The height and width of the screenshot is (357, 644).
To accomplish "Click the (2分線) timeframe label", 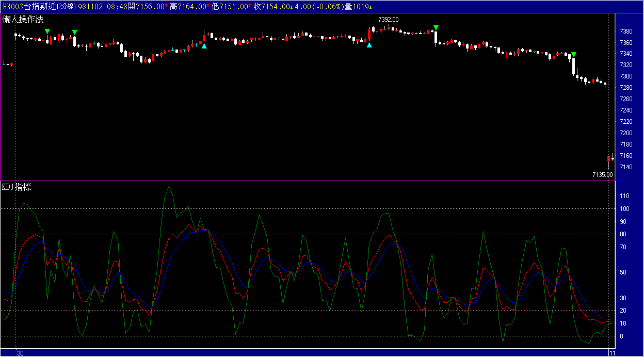I will (66, 7).
